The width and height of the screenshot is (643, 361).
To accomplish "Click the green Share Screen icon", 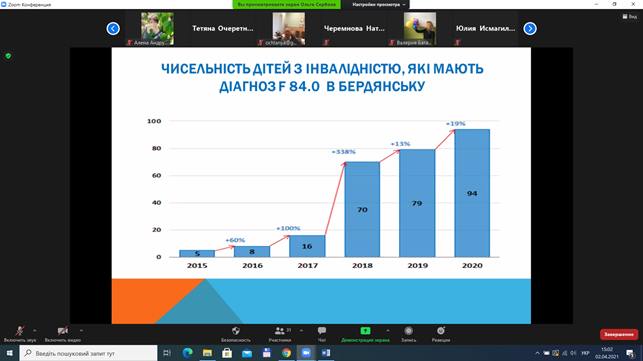I will (x=365, y=331).
